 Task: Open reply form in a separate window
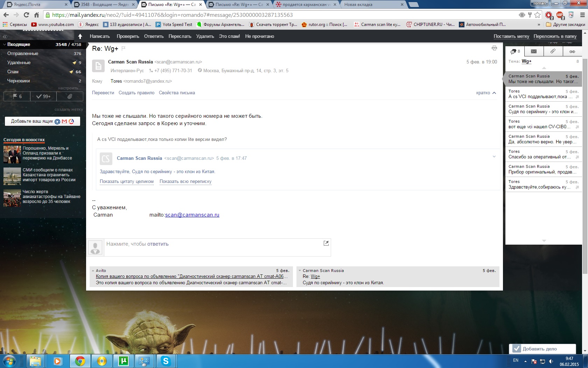[x=326, y=243]
